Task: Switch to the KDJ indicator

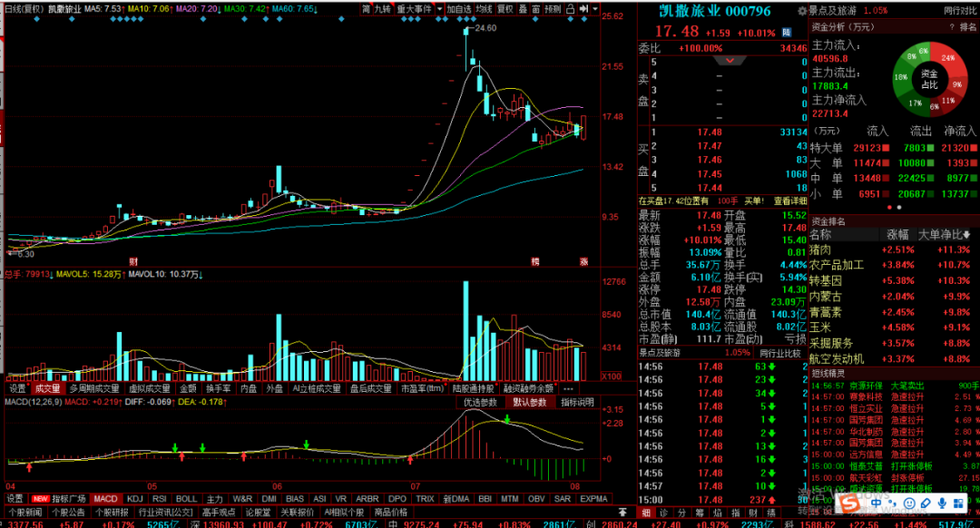Action: (x=134, y=499)
